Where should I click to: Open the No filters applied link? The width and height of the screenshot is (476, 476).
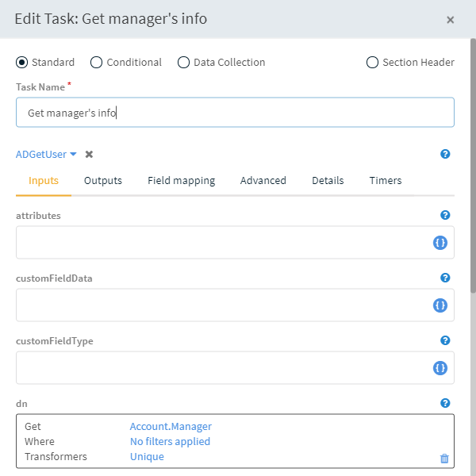coord(170,442)
